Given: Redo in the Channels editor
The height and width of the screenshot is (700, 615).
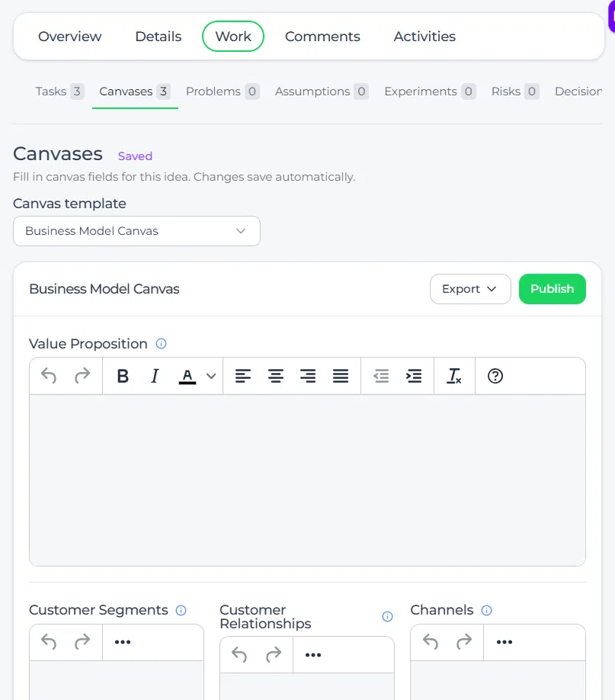Looking at the screenshot, I should [x=464, y=642].
